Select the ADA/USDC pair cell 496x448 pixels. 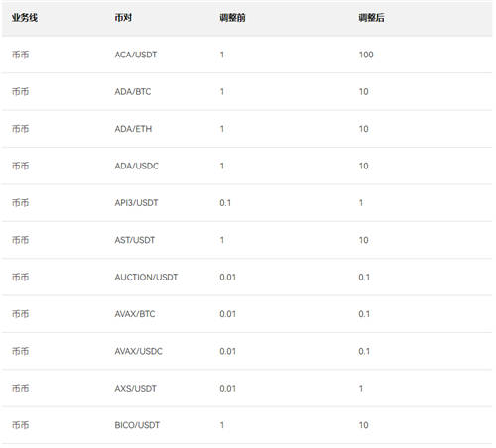click(137, 166)
